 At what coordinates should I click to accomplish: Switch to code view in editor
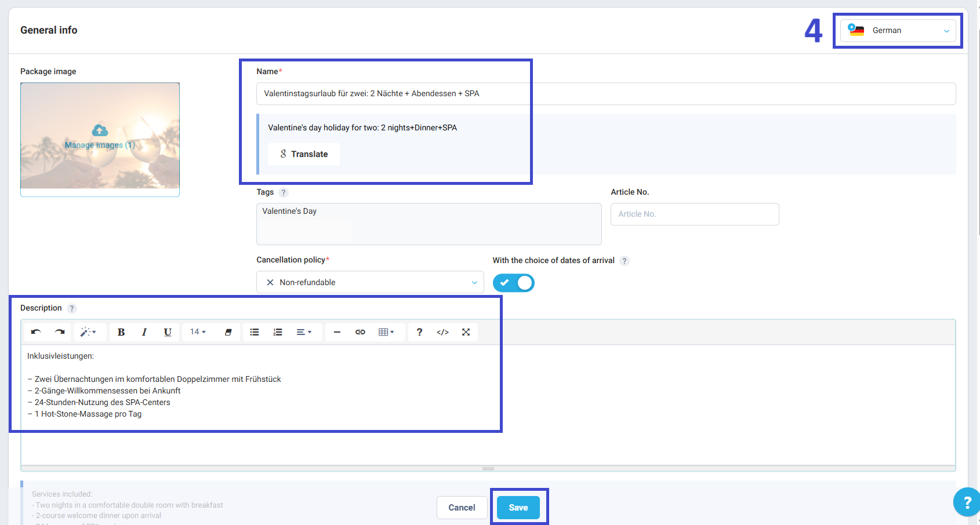[442, 332]
